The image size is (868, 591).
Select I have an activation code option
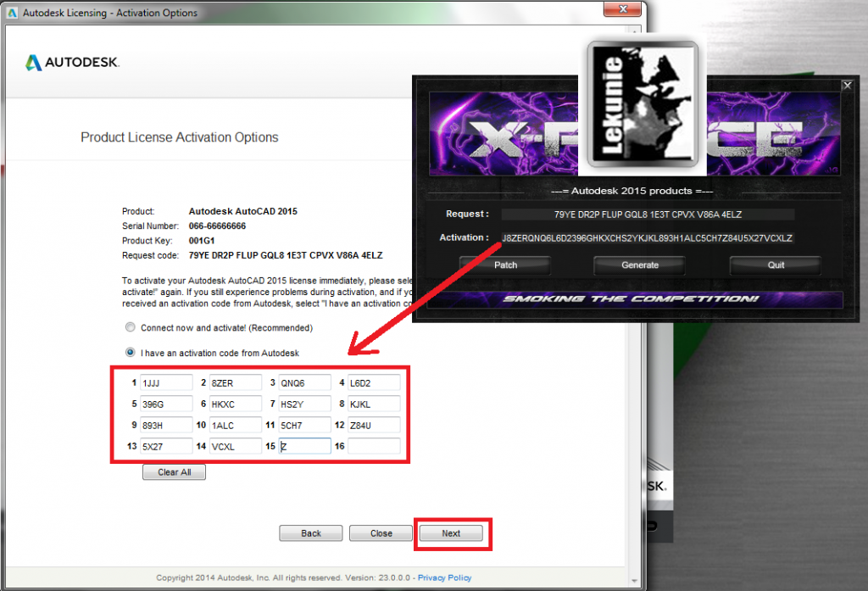point(130,352)
